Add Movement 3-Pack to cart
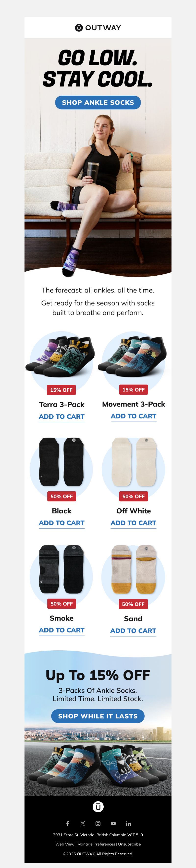This screenshot has width=196, height=868. click(x=134, y=416)
